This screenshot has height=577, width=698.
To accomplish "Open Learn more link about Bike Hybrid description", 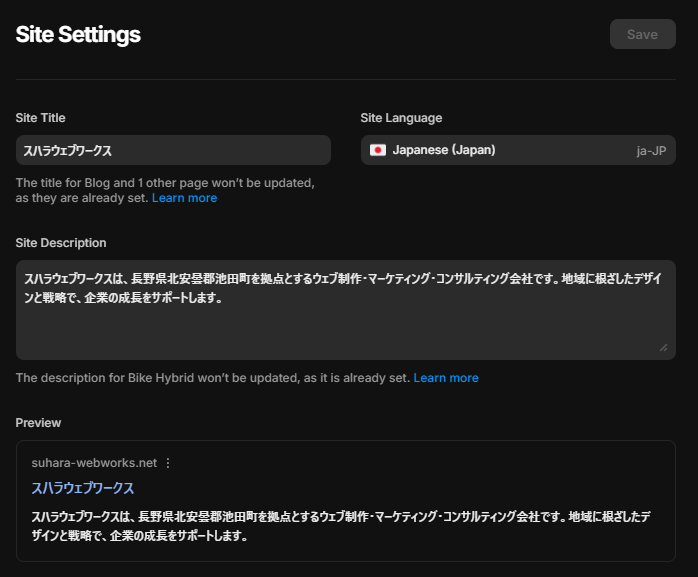I will pyautogui.click(x=446, y=378).
